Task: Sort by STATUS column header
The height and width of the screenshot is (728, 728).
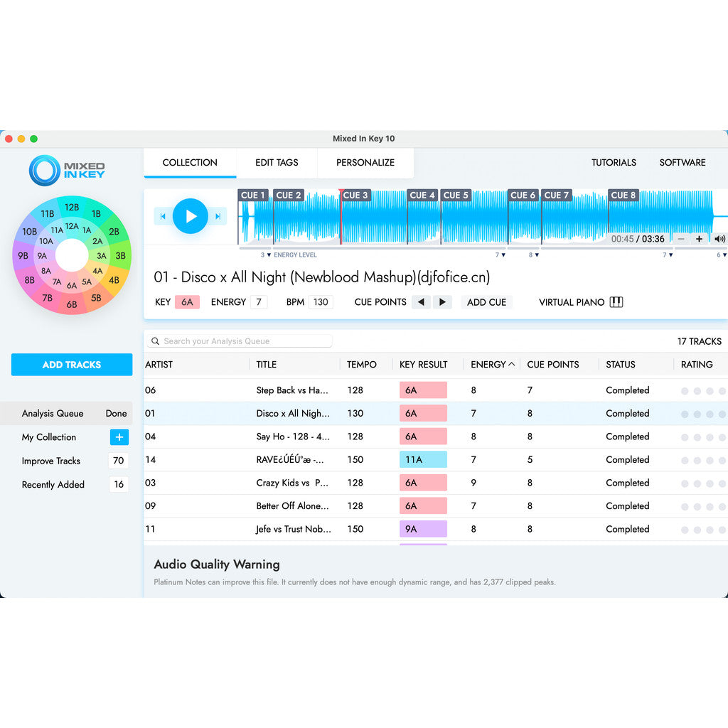Action: point(620,365)
